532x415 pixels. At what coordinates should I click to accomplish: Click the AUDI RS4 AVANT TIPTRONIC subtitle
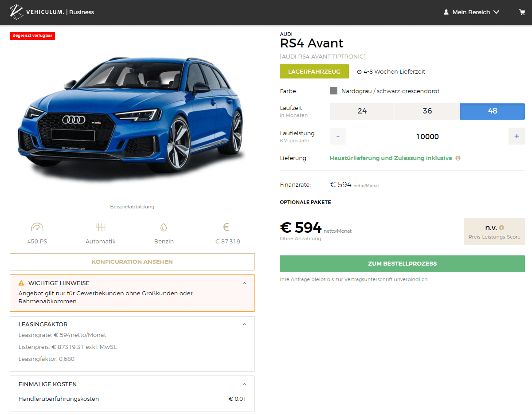[323, 56]
